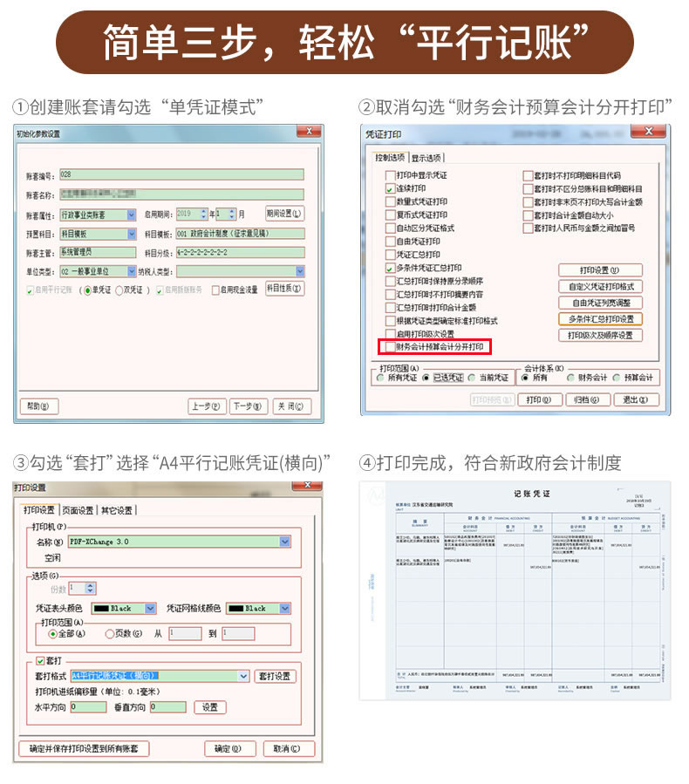The height and width of the screenshot is (784, 689).
Task: Adjust the 启用期间 year stepper
Action: tap(203, 215)
